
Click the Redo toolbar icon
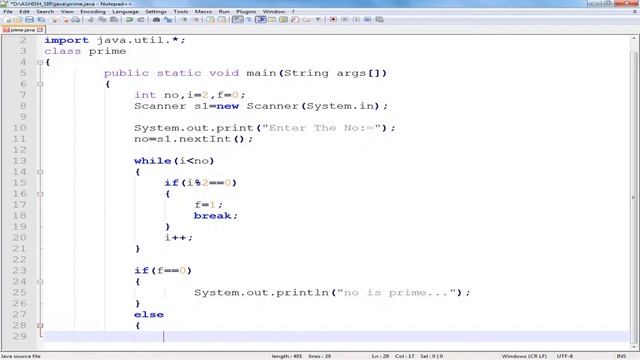141,20
